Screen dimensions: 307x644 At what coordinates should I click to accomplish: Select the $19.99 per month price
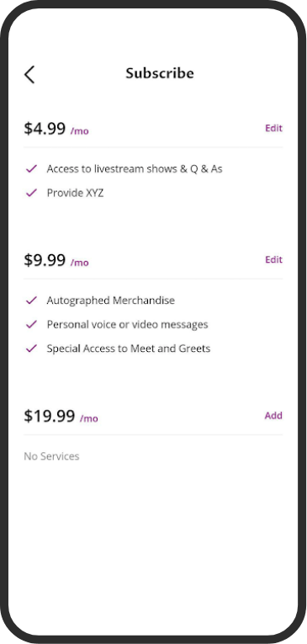(61, 417)
